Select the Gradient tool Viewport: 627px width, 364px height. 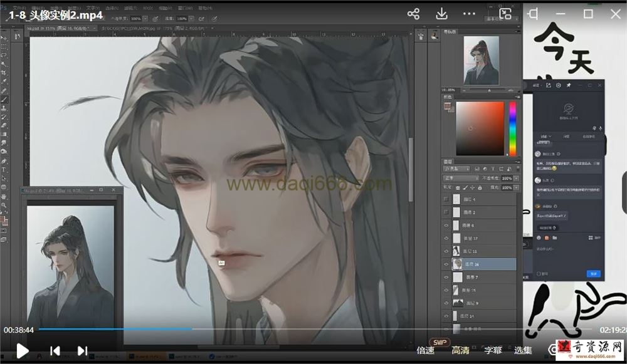click(4, 134)
